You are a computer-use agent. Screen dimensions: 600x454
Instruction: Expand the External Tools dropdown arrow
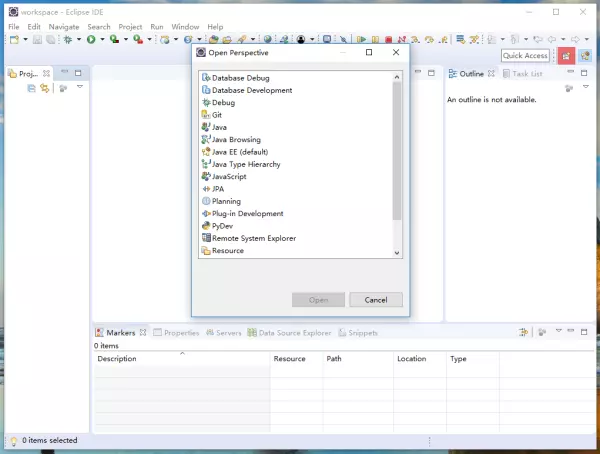[149, 39]
